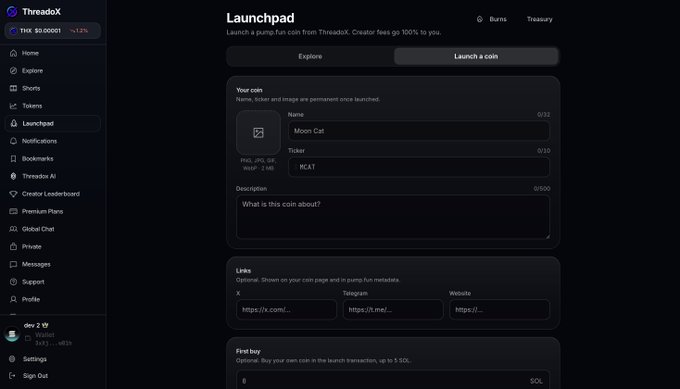Click the Private label in sidebar
Image resolution: width=680 pixels, height=389 pixels.
(x=32, y=246)
